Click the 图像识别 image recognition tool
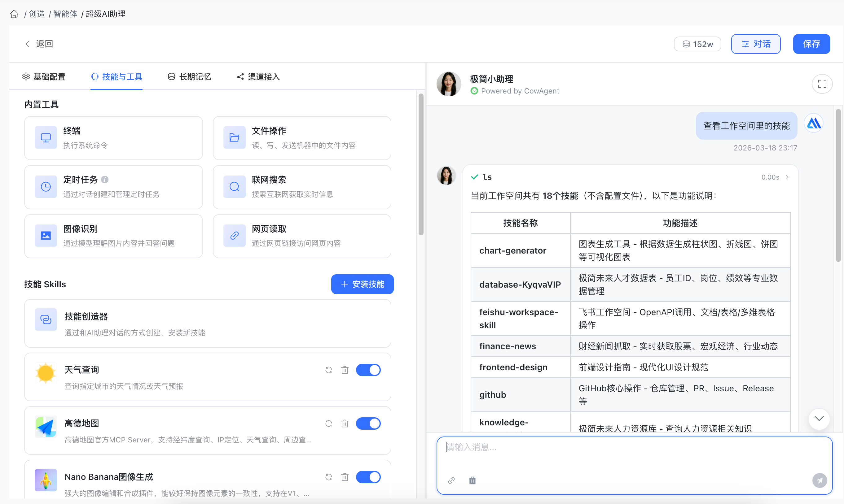Screen dimensions: 844x504 coord(113,235)
